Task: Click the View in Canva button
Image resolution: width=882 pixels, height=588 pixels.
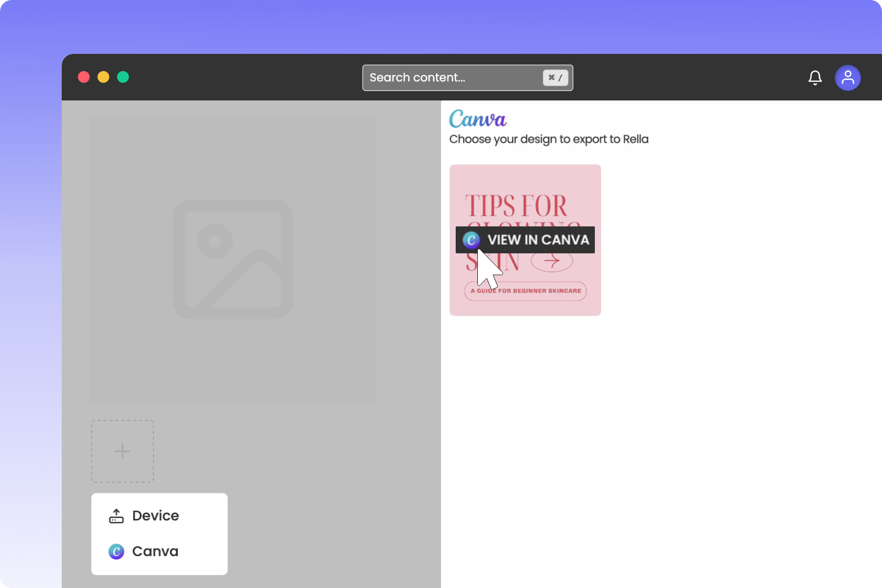Action: pyautogui.click(x=525, y=240)
